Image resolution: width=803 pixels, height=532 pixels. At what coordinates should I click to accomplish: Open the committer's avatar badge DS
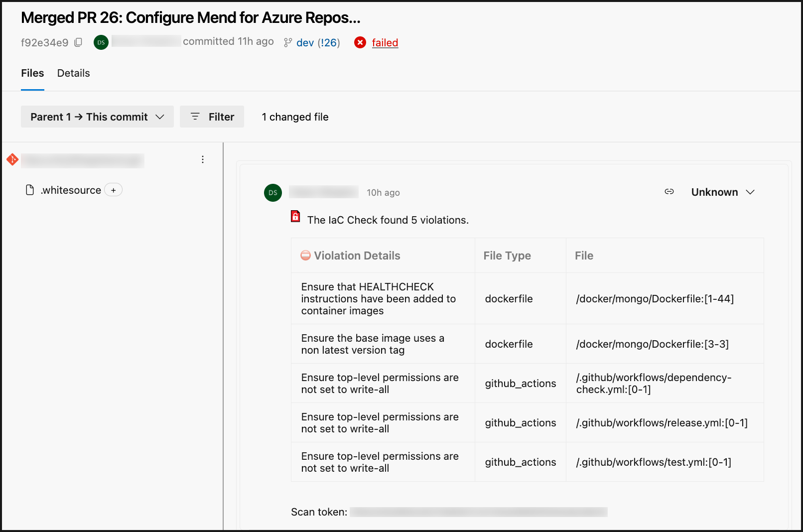(x=101, y=42)
